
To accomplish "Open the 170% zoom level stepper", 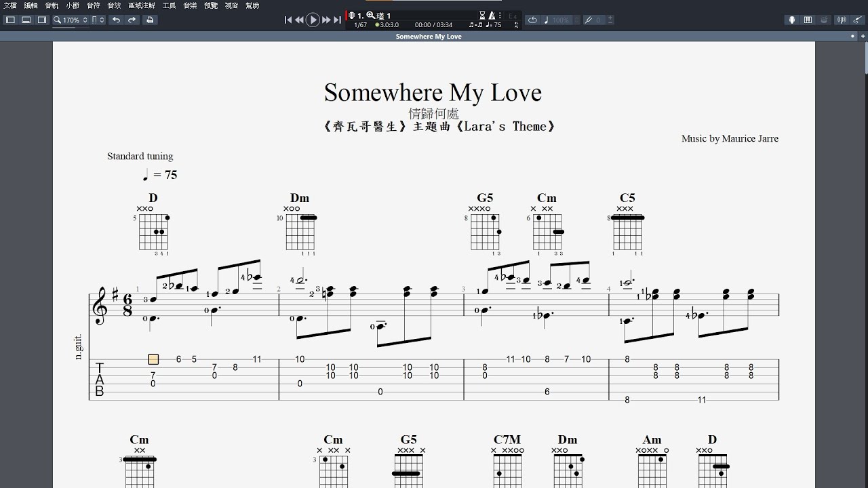I will [85, 20].
